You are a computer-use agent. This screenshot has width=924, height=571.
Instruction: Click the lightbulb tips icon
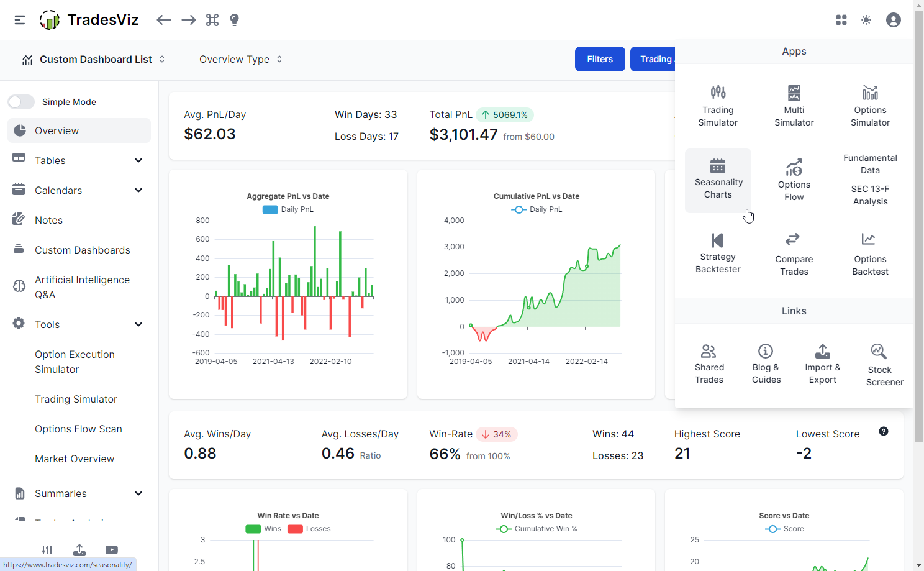[235, 20]
